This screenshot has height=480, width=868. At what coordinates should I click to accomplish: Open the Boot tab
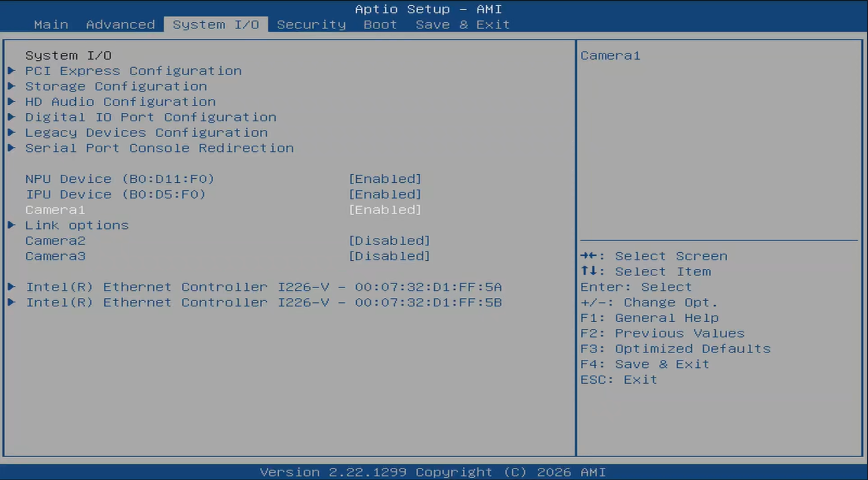(x=380, y=24)
